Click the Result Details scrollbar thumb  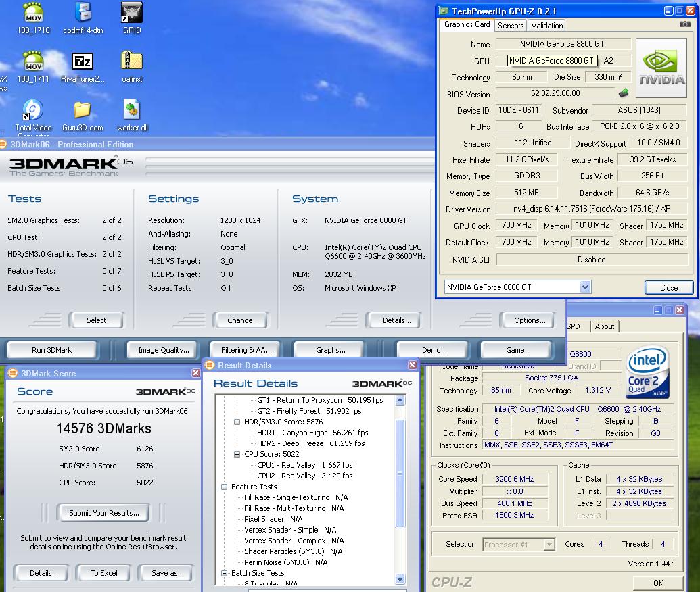[400, 474]
